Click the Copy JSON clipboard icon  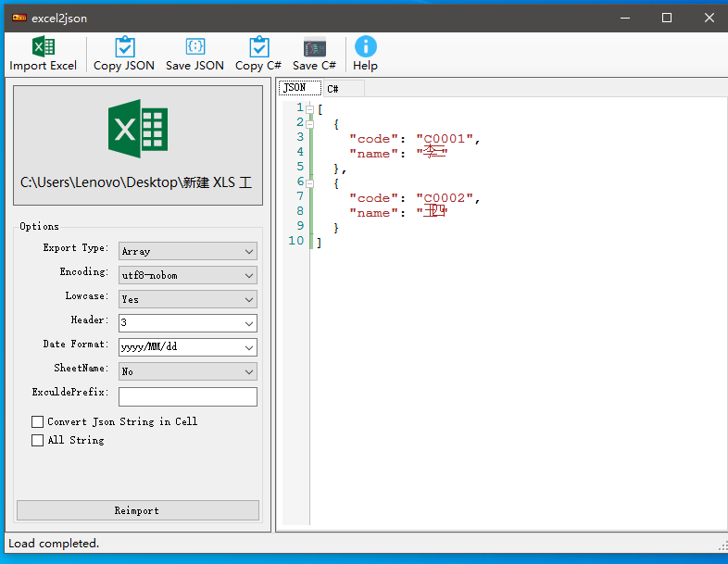pos(124,47)
